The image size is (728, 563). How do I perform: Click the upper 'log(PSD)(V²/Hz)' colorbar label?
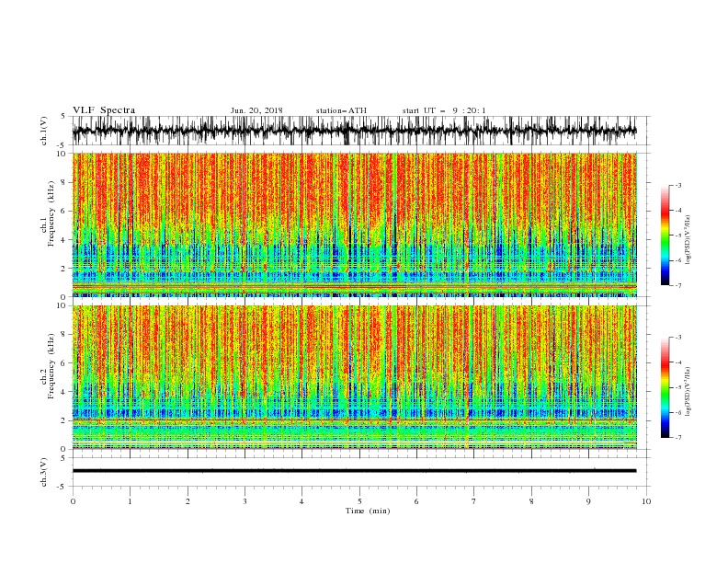[688, 240]
